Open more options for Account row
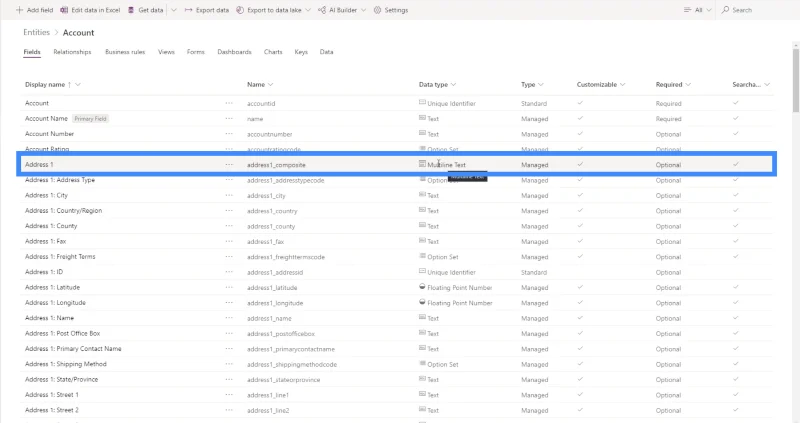The image size is (800, 423). pyautogui.click(x=229, y=103)
